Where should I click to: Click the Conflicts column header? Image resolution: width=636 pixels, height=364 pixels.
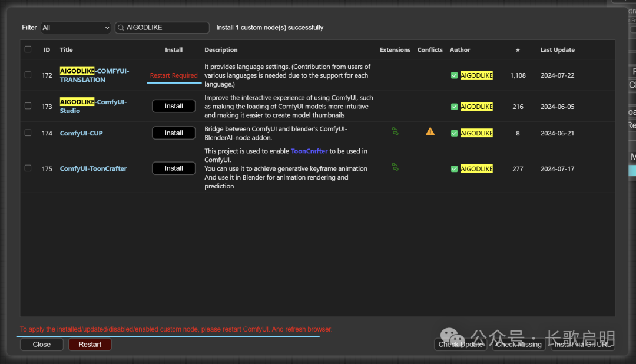tap(430, 50)
